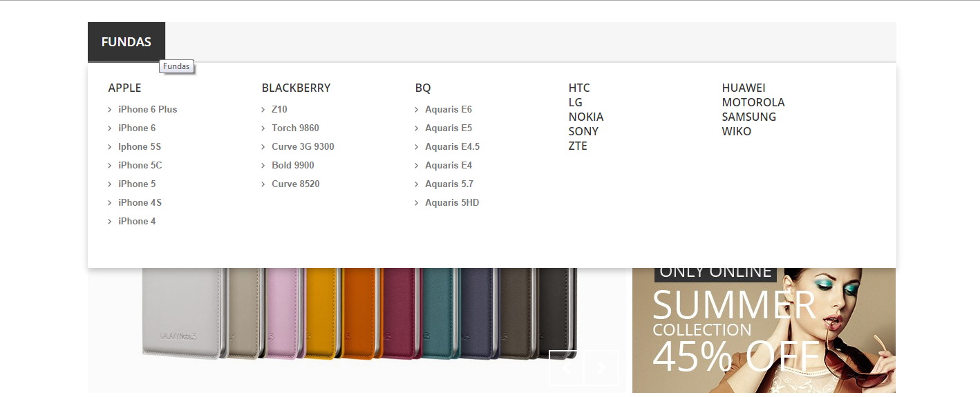This screenshot has width=980, height=397.
Task: Open Torch 9860 cases
Action: coord(295,128)
